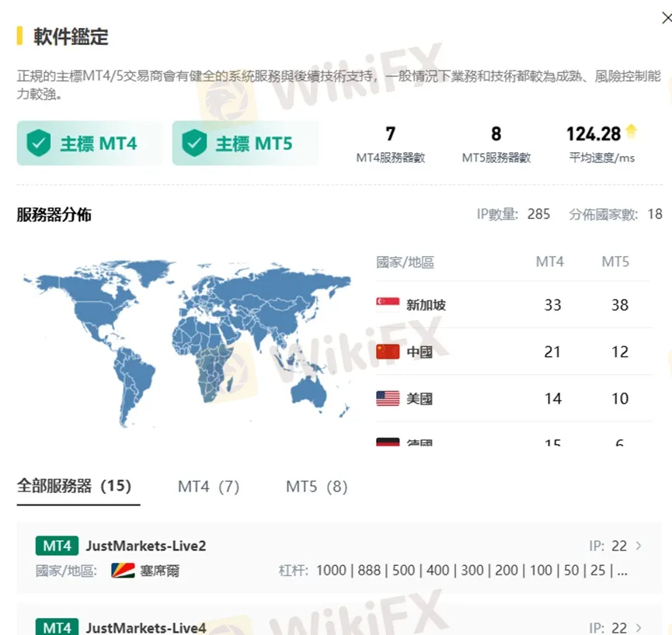This screenshot has width=672, height=635.
Task: Click the MT4 tag on JustMarkets-Live4
Action: point(57,627)
